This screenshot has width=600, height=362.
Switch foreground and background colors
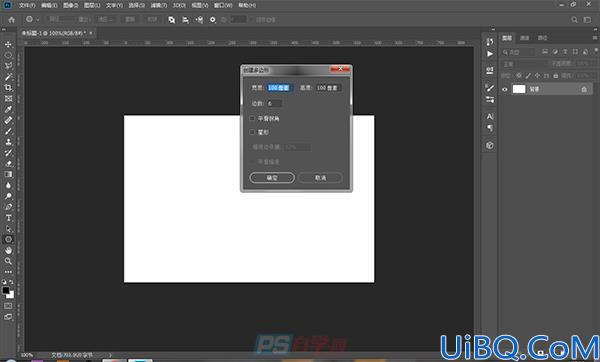click(12, 282)
